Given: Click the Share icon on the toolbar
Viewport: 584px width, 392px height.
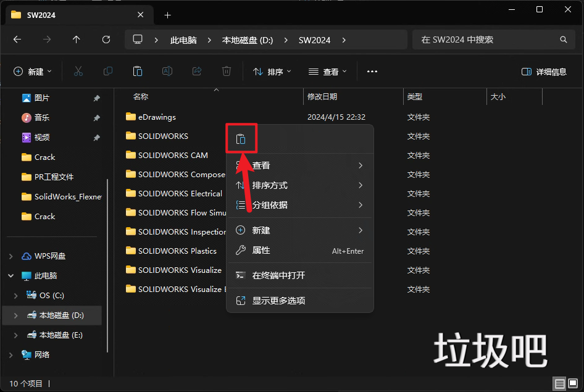Looking at the screenshot, I should [196, 71].
